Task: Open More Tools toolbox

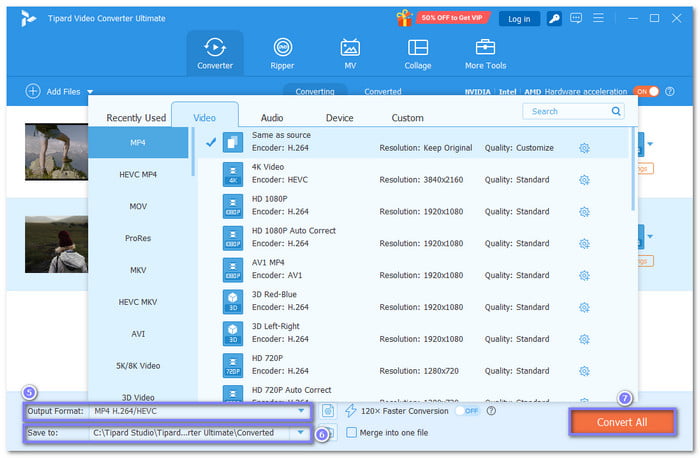Action: tap(485, 53)
